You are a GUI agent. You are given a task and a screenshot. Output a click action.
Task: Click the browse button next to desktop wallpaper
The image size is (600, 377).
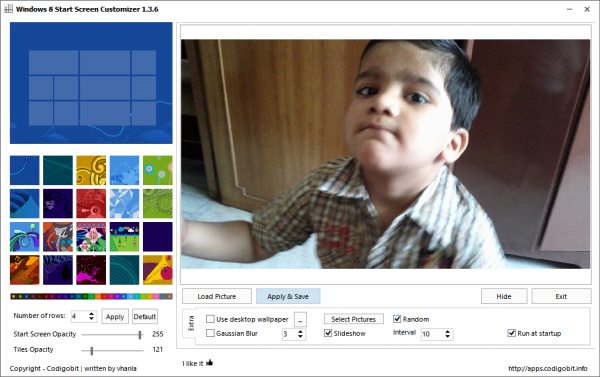[300, 320]
